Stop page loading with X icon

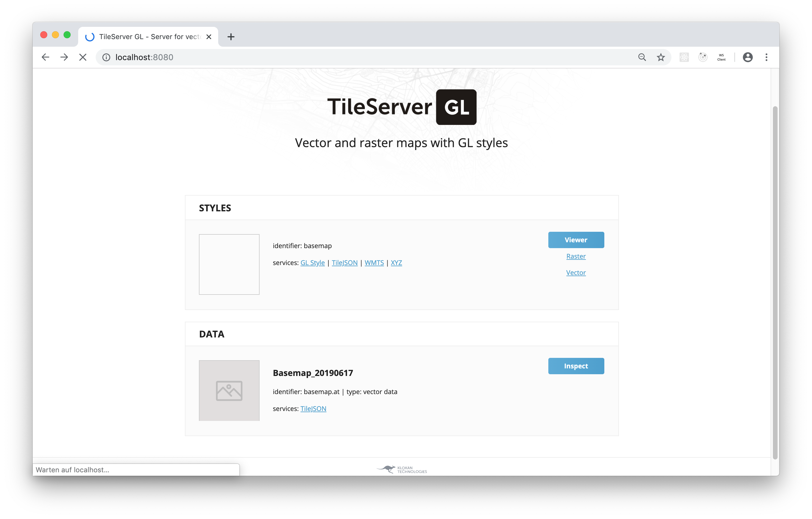(83, 58)
